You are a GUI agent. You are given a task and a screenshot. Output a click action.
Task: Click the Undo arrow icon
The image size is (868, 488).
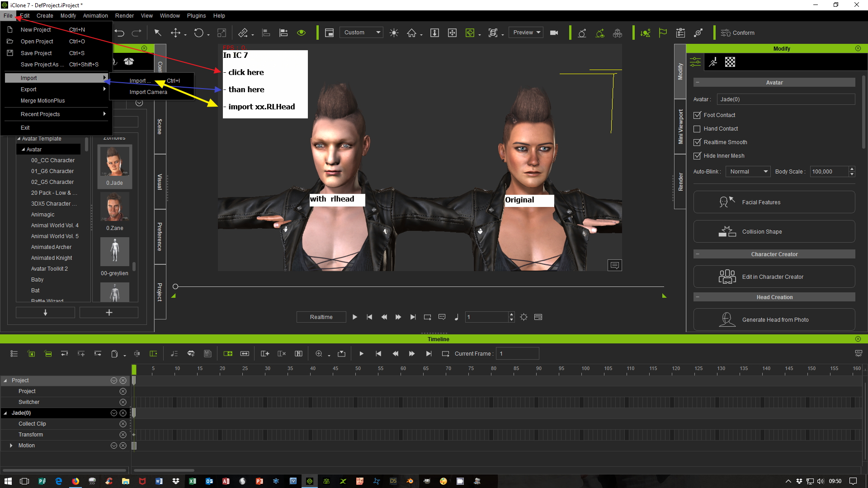[x=120, y=33]
